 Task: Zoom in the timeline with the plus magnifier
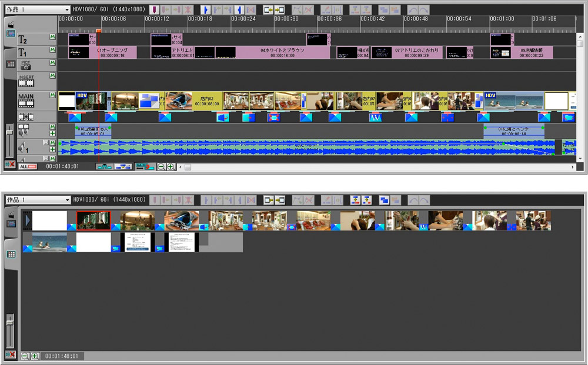click(x=171, y=167)
